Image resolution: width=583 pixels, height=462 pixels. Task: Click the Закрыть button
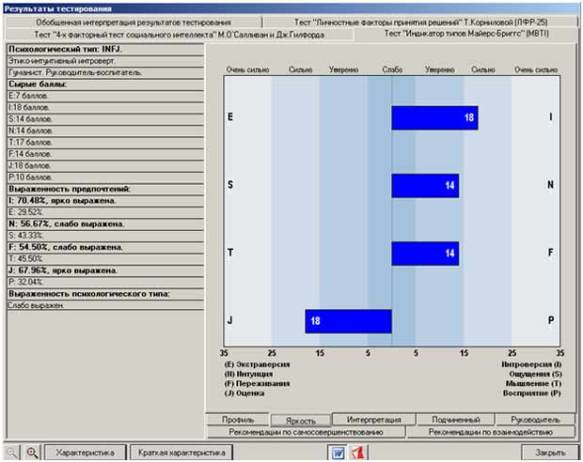(550, 452)
